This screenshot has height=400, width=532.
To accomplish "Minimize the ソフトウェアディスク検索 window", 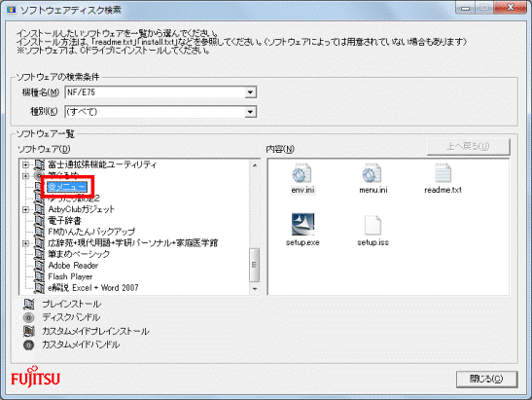I will click(x=466, y=8).
